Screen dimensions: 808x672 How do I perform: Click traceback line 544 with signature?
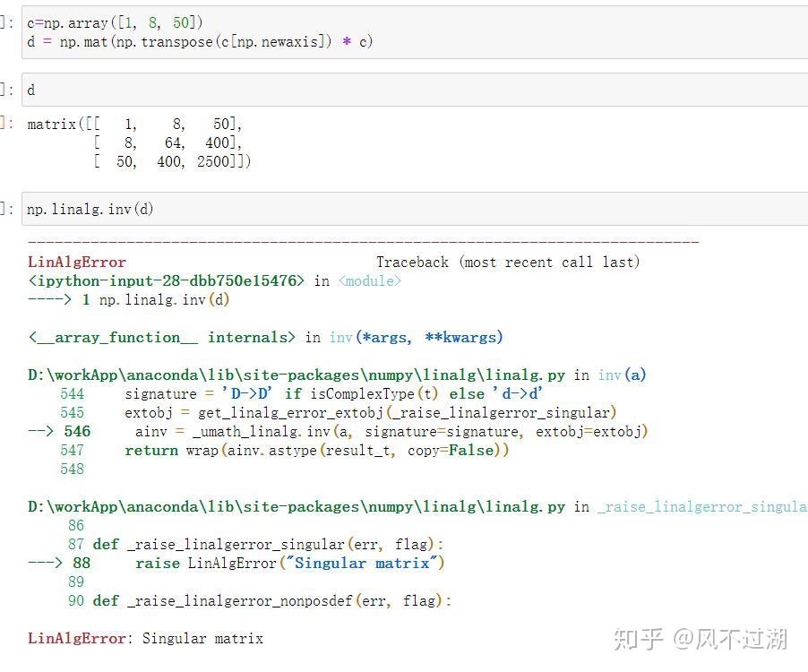[301, 394]
